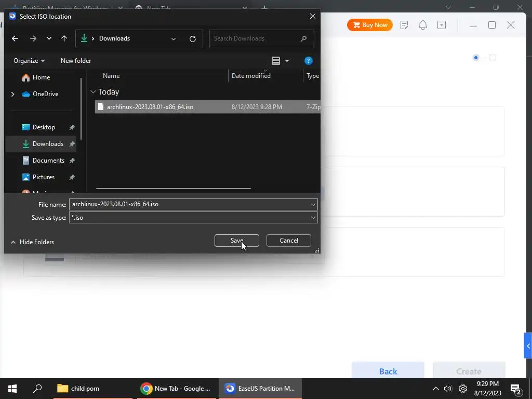This screenshot has height=399, width=532.
Task: Open Pictures in the navigation pane
Action: pos(38,177)
